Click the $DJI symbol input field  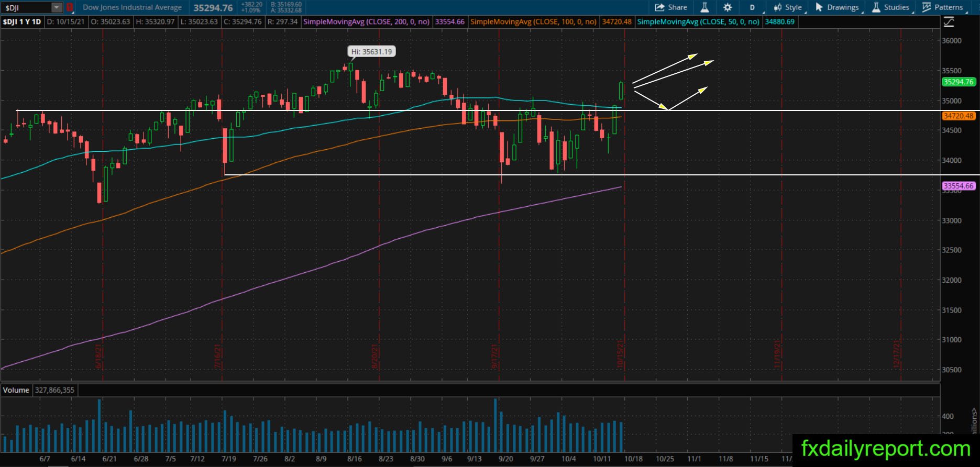click(x=27, y=7)
